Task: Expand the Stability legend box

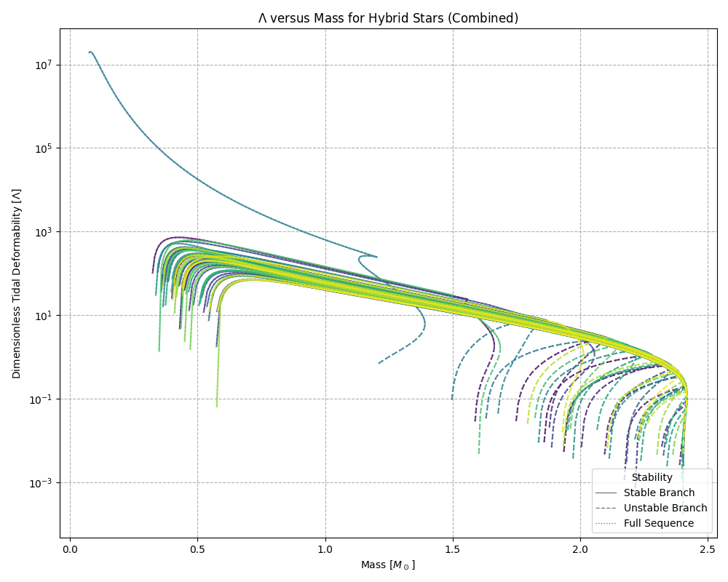Action: pyautogui.click(x=654, y=502)
